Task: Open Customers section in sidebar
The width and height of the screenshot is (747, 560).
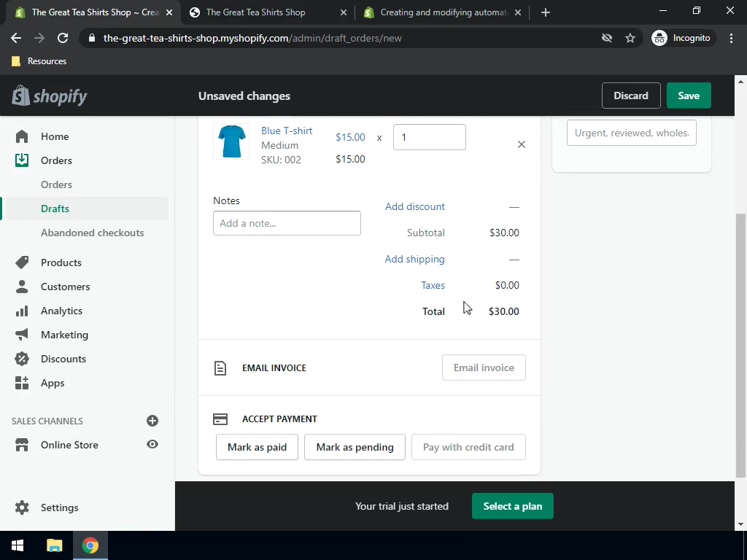Action: (x=65, y=286)
